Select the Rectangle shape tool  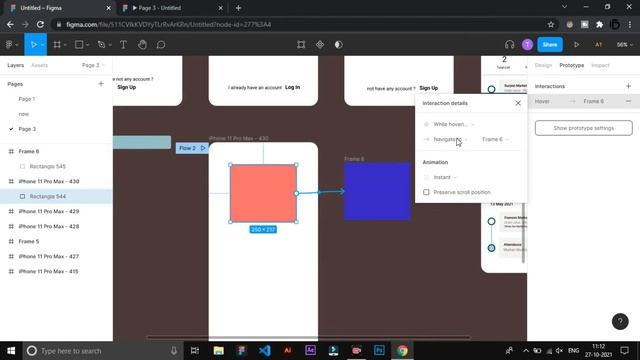pos(79,44)
